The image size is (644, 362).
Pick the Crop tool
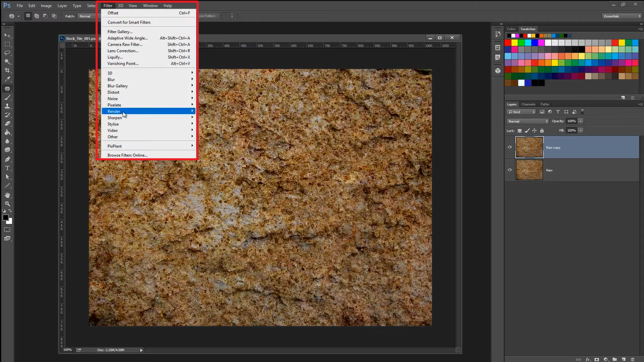click(8, 70)
